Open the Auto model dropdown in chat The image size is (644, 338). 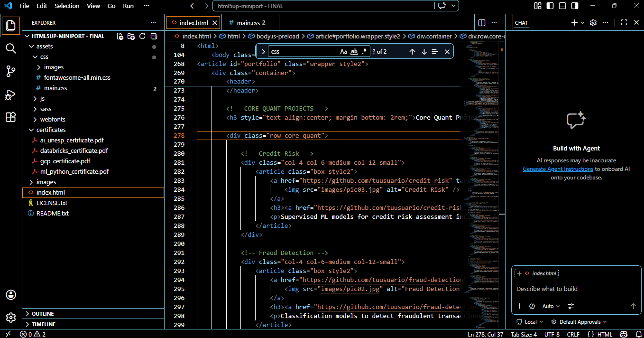[x=550, y=306]
